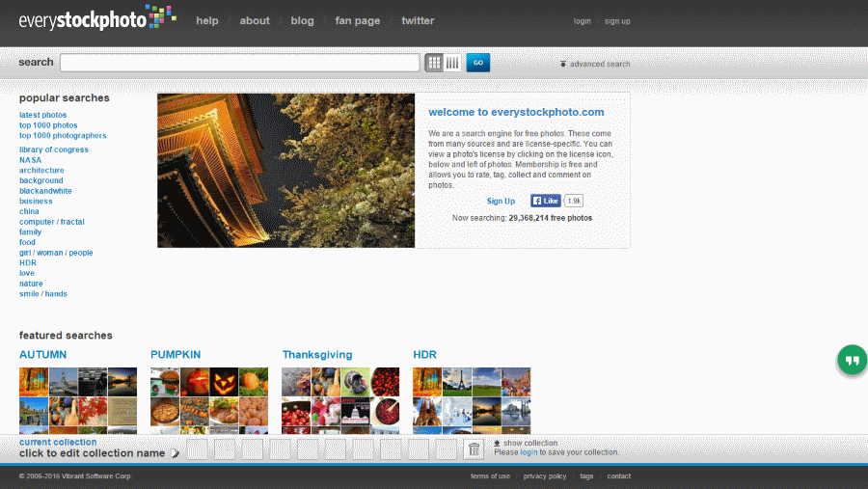Open the blog page
The image size is (868, 489).
[302, 20]
